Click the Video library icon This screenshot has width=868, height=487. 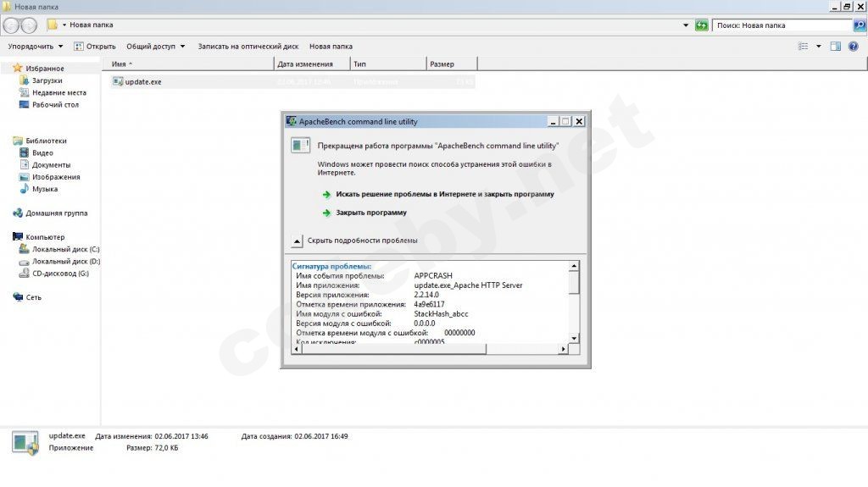24,152
